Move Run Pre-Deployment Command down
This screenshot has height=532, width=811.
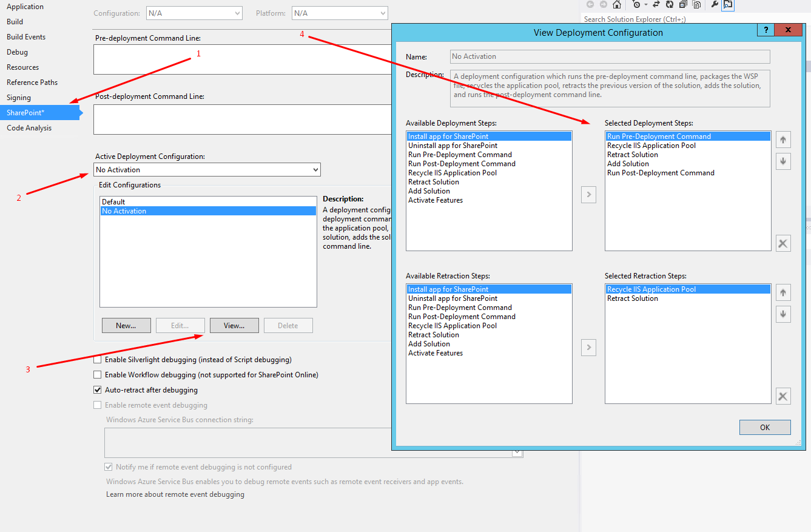pyautogui.click(x=783, y=161)
